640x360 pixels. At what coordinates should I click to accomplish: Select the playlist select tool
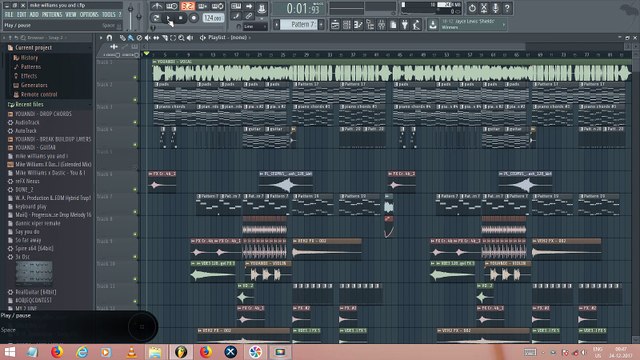(x=173, y=38)
